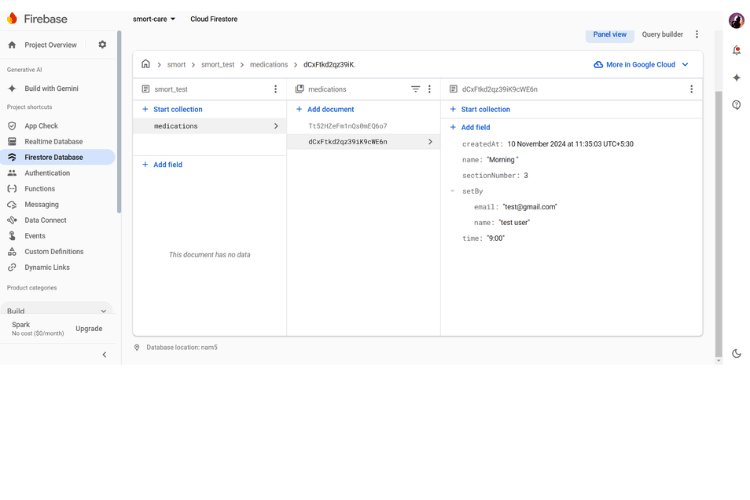The image size is (750, 500).
Task: Open the filter icon for medications collection
Action: (x=415, y=89)
